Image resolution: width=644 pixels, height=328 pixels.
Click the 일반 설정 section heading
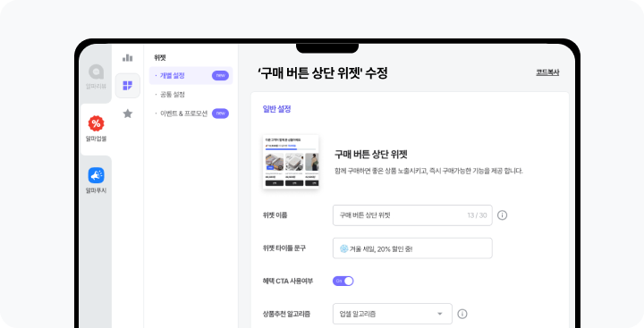276,109
